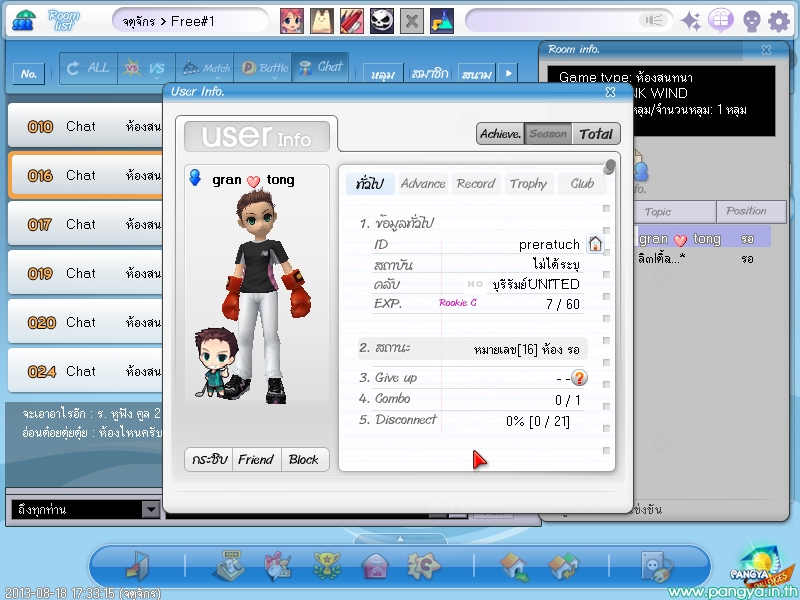This screenshot has width=800, height=600.
Task: Open the gift ribbon icon in bottom bar
Action: click(x=277, y=566)
